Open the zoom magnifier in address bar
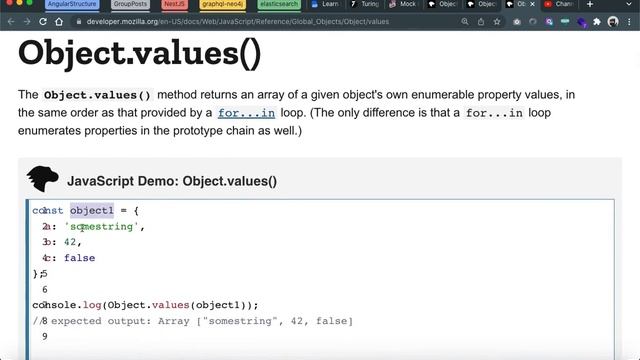The height and width of the screenshot is (360, 640). coord(464,22)
